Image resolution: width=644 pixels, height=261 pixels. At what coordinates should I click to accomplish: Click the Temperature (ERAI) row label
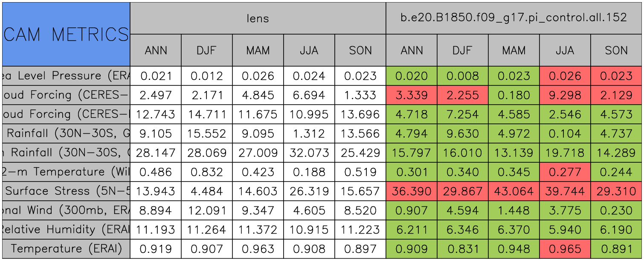click(66, 249)
